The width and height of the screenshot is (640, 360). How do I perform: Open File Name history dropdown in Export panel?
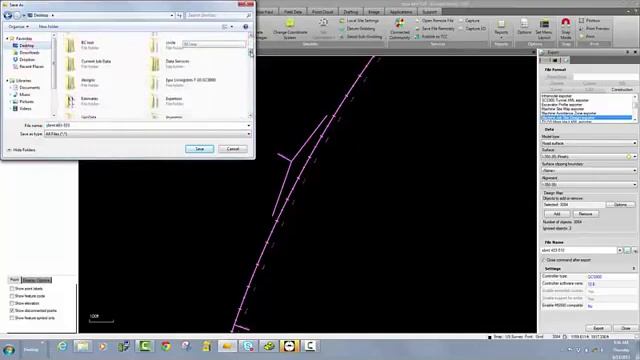pyautogui.click(x=620, y=250)
